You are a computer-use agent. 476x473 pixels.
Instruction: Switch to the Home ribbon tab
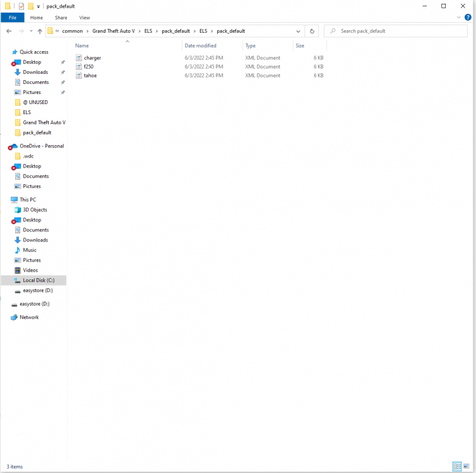pyautogui.click(x=37, y=18)
